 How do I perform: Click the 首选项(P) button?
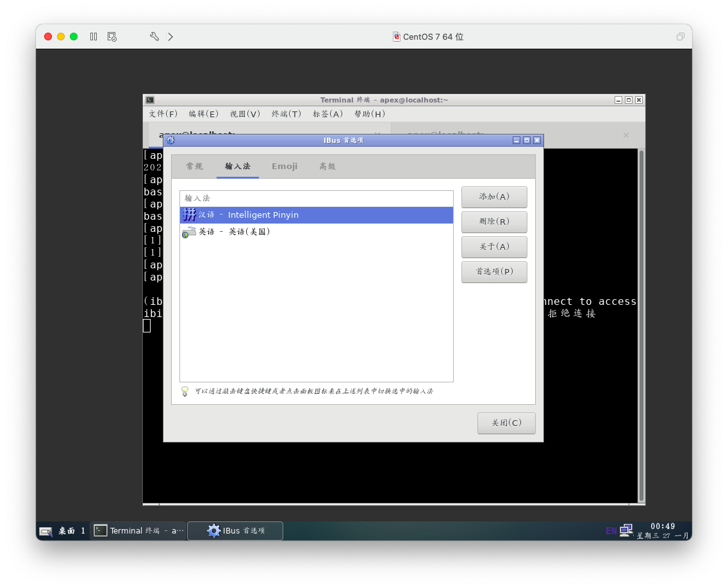494,272
